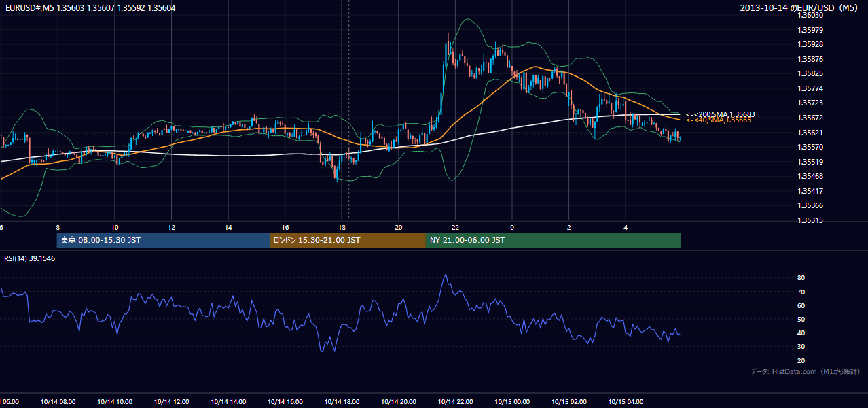This screenshot has width=868, height=408.
Task: Click hour label 18 under price chart
Action: coord(342,227)
